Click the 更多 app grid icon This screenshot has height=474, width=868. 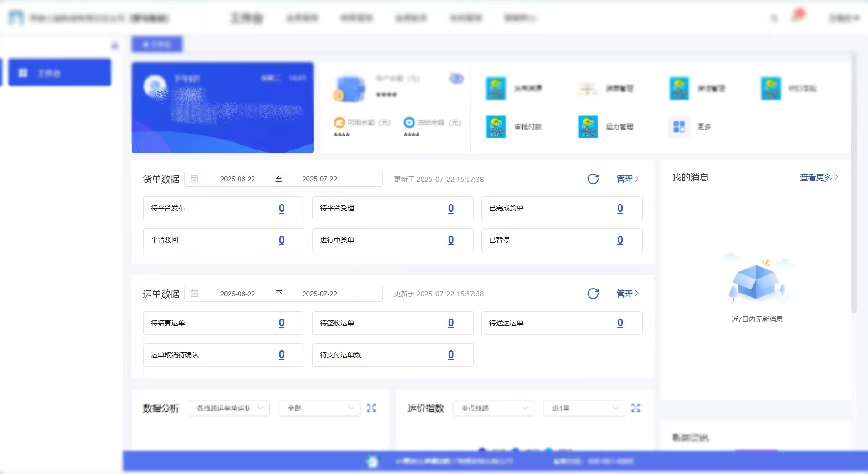click(678, 127)
